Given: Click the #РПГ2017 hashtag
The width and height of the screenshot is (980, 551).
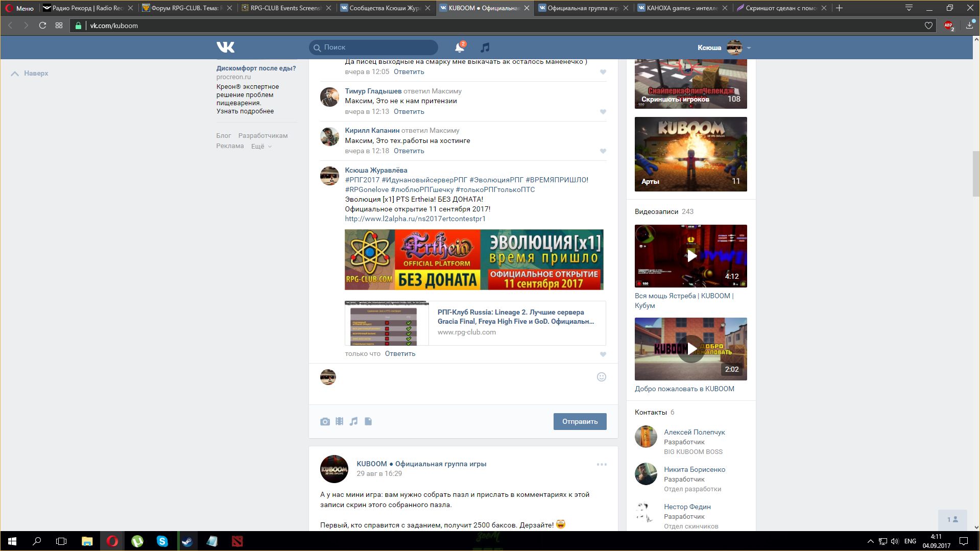Looking at the screenshot, I should coord(362,180).
